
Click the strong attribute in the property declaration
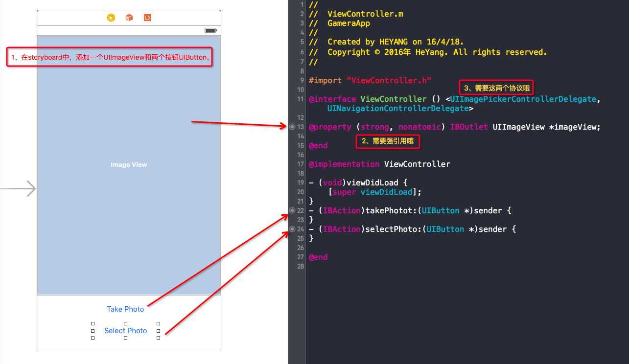click(x=374, y=127)
